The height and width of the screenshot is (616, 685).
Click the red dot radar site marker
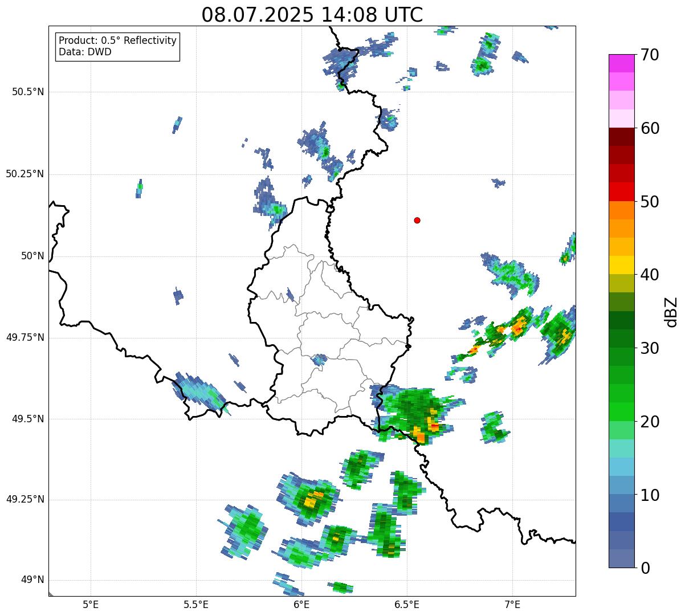tap(417, 220)
